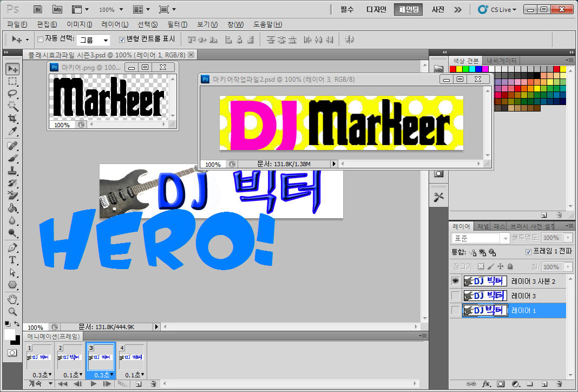This screenshot has height=392, width=578.
Task: Switch to the Paths tab (패스)
Action: point(499,226)
